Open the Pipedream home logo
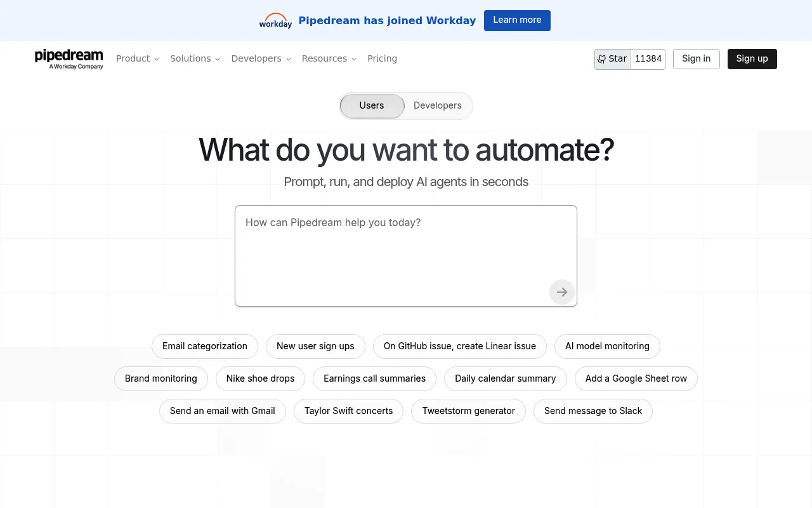 (69, 58)
